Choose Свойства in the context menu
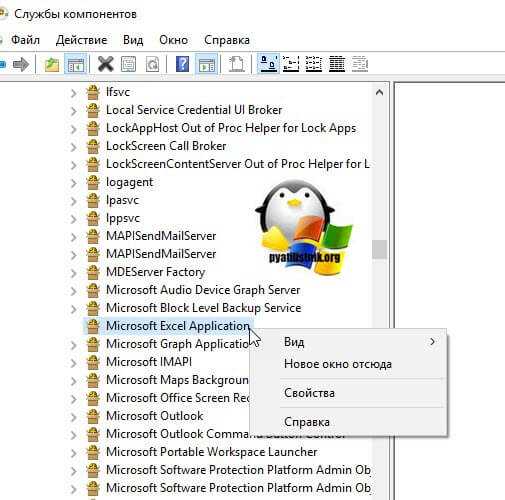The width and height of the screenshot is (505, 500). point(348,393)
